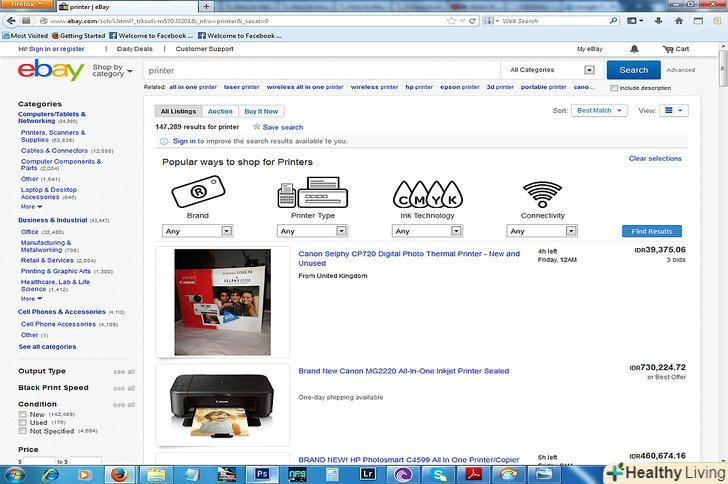
Task: Open Adobe Acrobat from the taskbar
Action: (x=473, y=475)
